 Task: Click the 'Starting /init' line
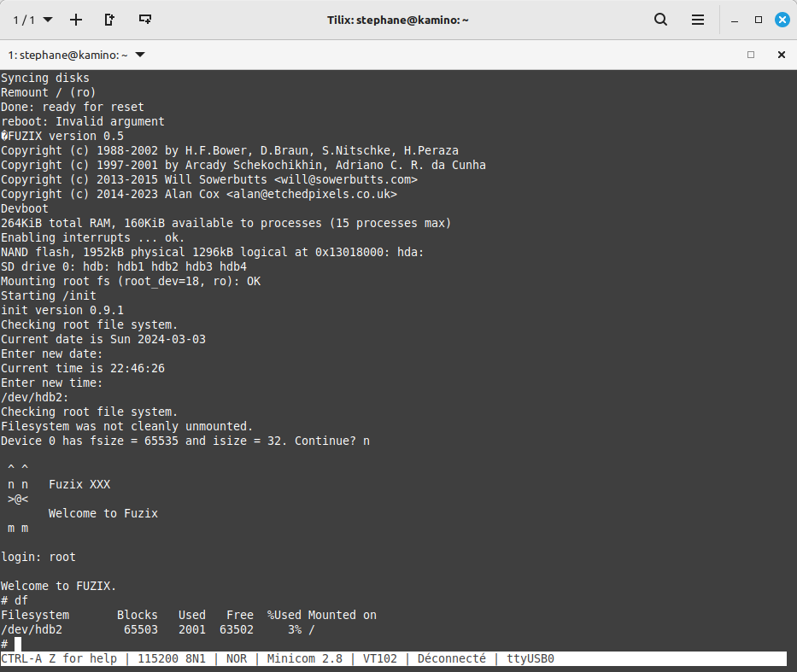[49, 295]
